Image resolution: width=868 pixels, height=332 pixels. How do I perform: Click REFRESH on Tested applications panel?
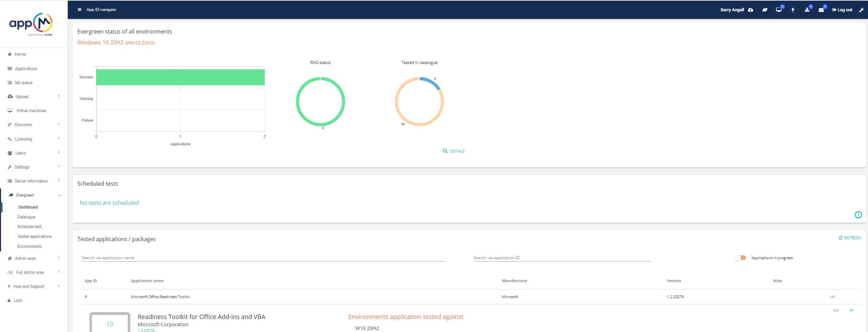[850, 238]
